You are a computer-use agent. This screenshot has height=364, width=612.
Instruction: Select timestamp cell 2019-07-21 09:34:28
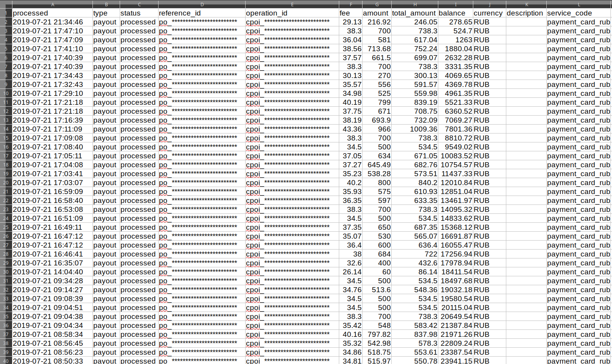52,281
